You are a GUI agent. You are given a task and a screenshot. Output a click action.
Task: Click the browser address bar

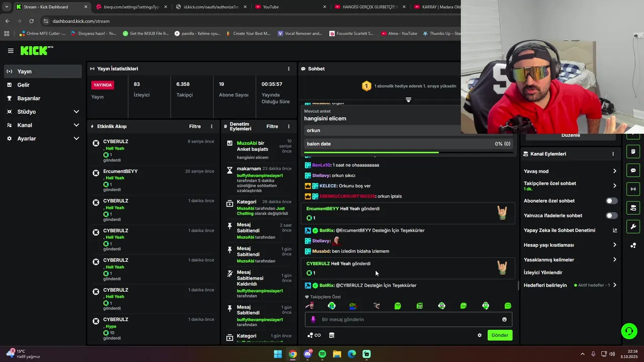[252, 21]
